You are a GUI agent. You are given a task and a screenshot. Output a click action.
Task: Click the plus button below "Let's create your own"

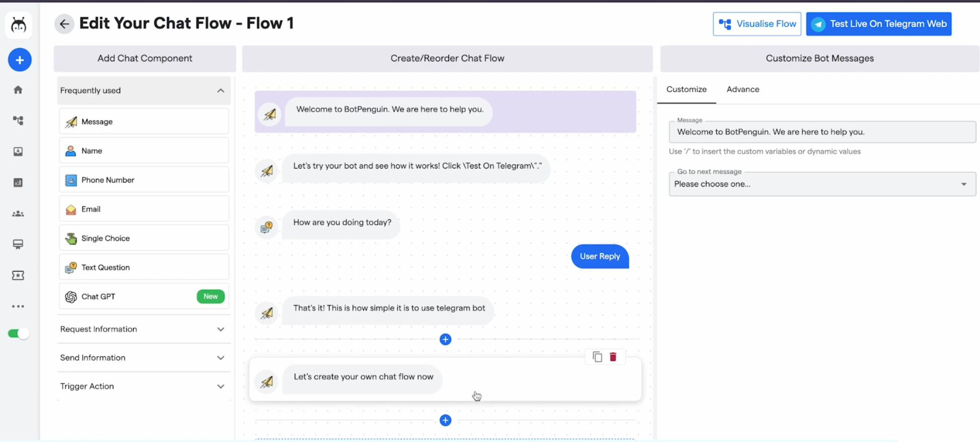445,420
